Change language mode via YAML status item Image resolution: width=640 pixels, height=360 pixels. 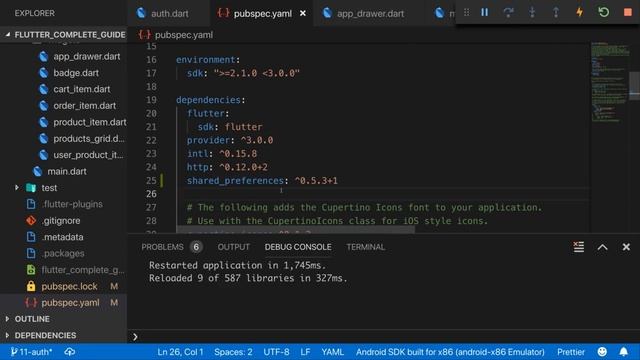332,352
